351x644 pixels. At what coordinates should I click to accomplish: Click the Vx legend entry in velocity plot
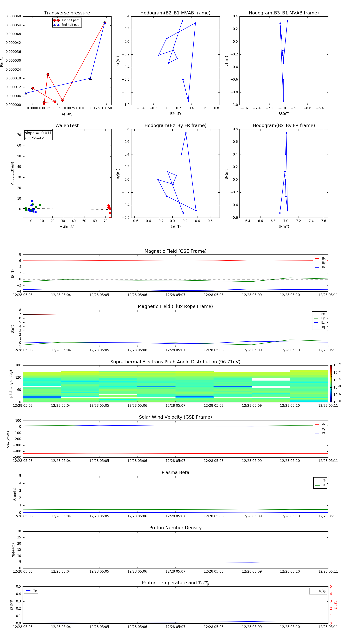point(320,424)
